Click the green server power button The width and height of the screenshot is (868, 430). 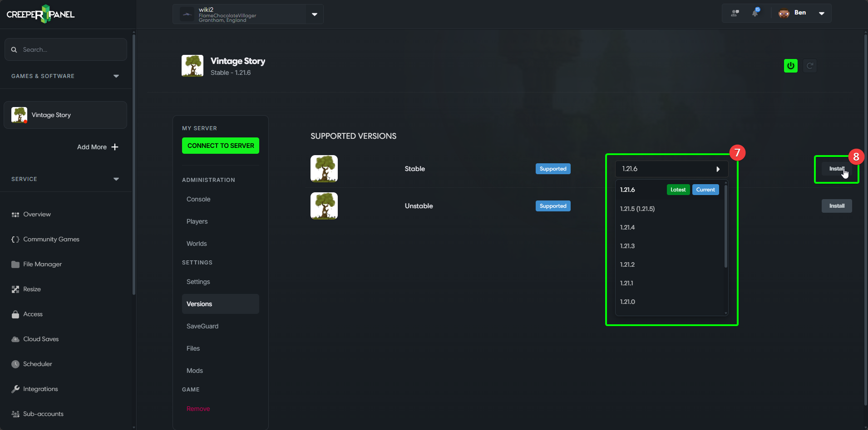790,66
